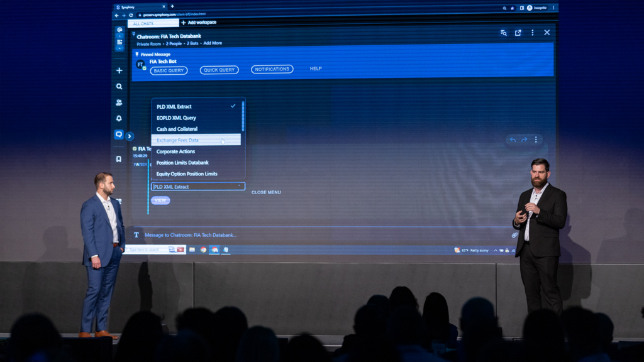The image size is (644, 362).
Task: Open first Chrome icon on the taskbar
Action: (203, 250)
